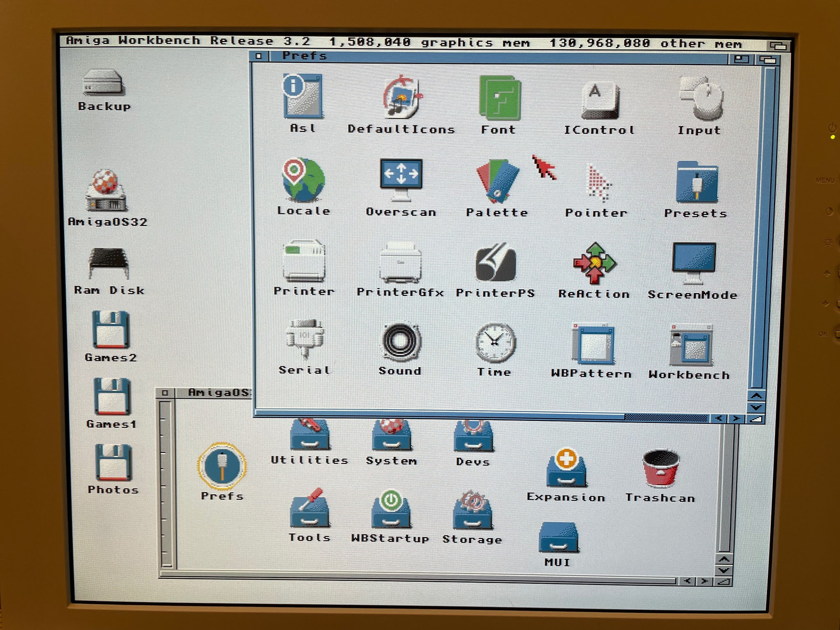Select the Backup drive icon on desktop

pyautogui.click(x=103, y=82)
